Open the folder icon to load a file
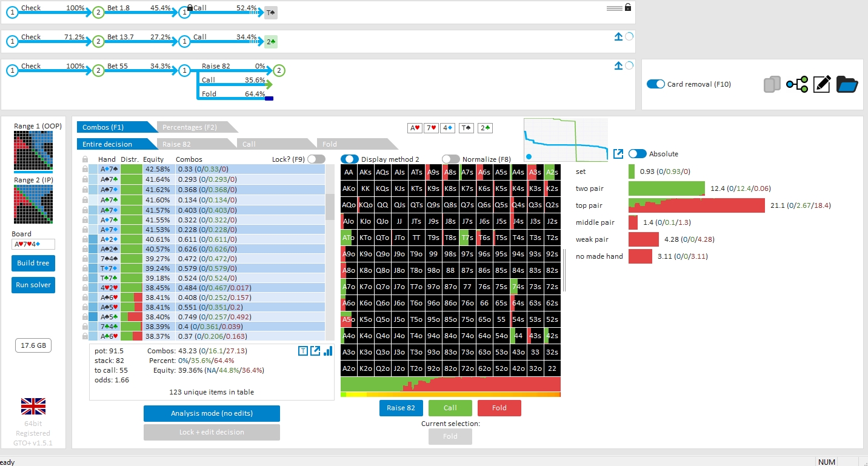868x466 pixels. tap(847, 84)
